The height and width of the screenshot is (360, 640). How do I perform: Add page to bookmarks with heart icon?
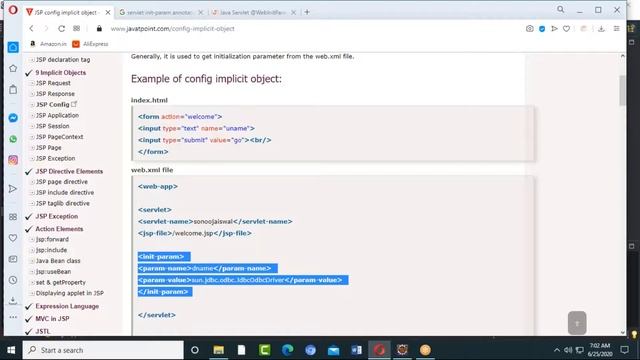566,29
